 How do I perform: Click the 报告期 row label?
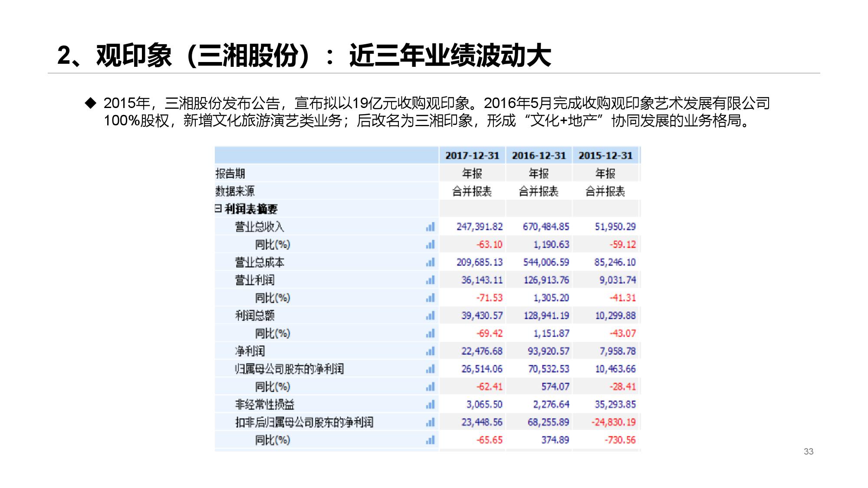click(x=230, y=174)
